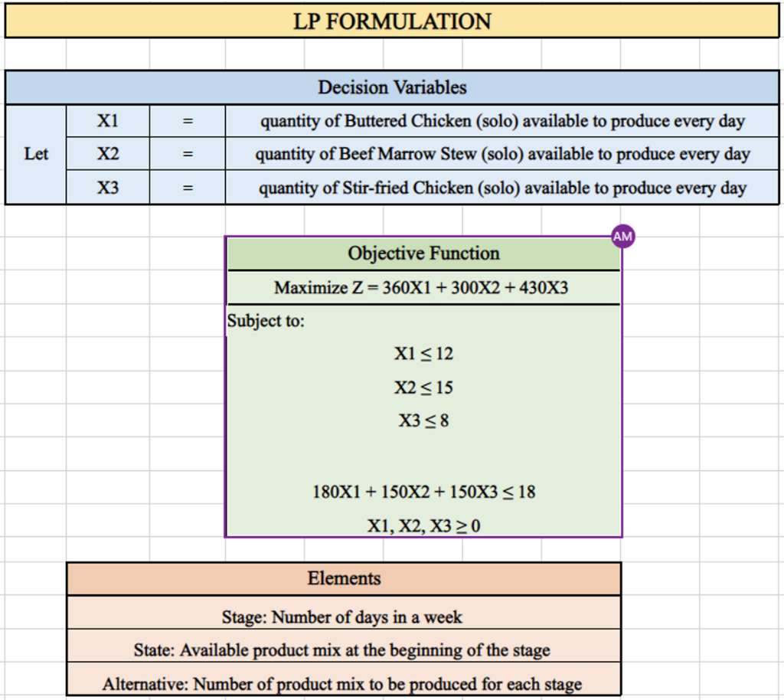The height and width of the screenshot is (700, 784).
Task: Select the cell containing X2
Action: click(x=107, y=153)
